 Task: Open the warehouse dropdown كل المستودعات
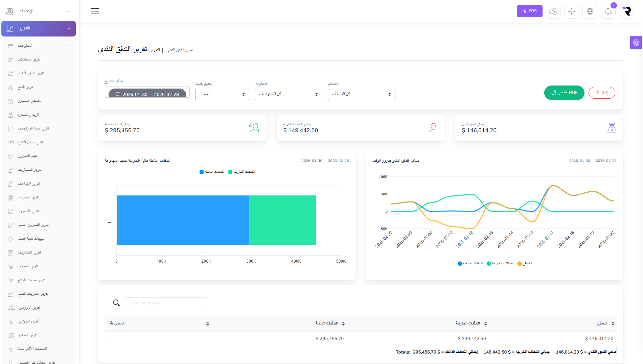pyautogui.click(x=288, y=94)
